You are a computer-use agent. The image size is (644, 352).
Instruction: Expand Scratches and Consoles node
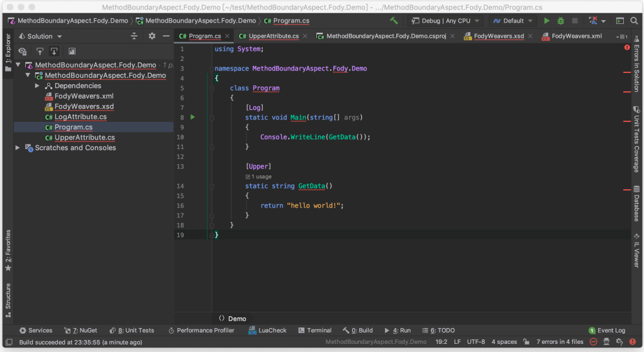pyautogui.click(x=18, y=148)
